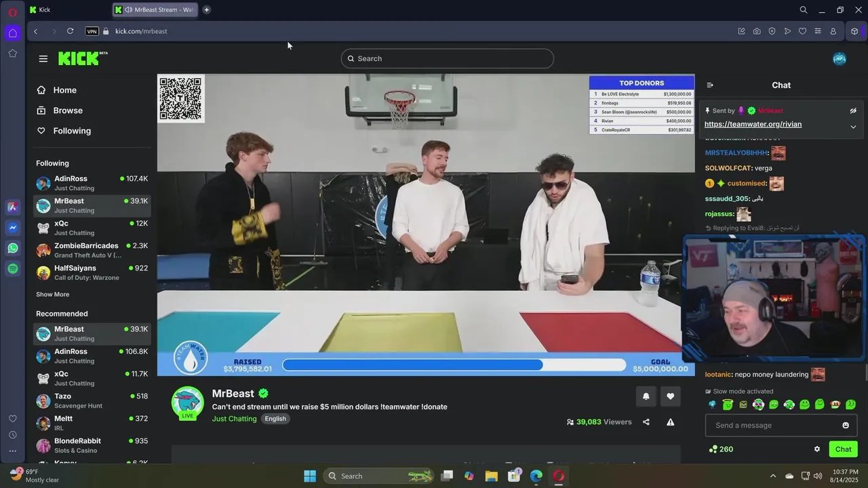Open Windows Start menu

pos(310,476)
